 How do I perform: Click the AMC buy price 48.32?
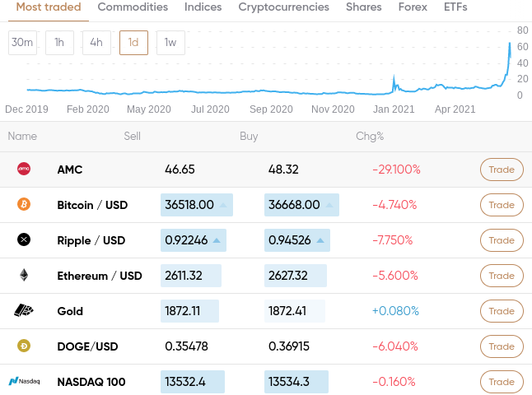click(x=283, y=170)
